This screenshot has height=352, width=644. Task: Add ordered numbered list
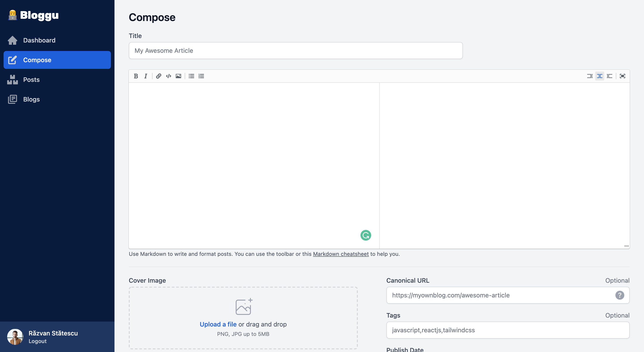pyautogui.click(x=201, y=76)
